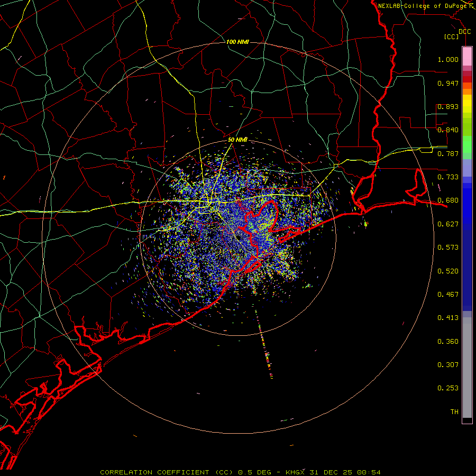This screenshot has width=476, height=476.
Task: Click the [CC] units label
Action: (452, 36)
